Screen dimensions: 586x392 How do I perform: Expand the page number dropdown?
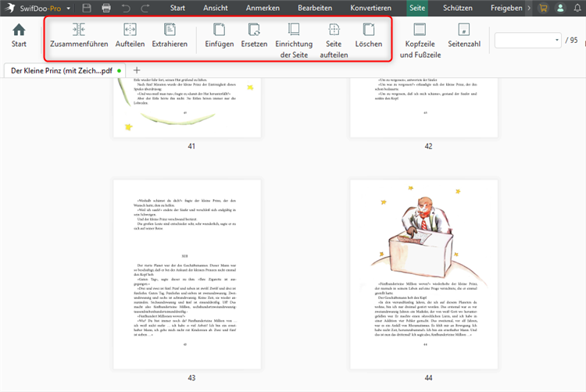tap(557, 40)
